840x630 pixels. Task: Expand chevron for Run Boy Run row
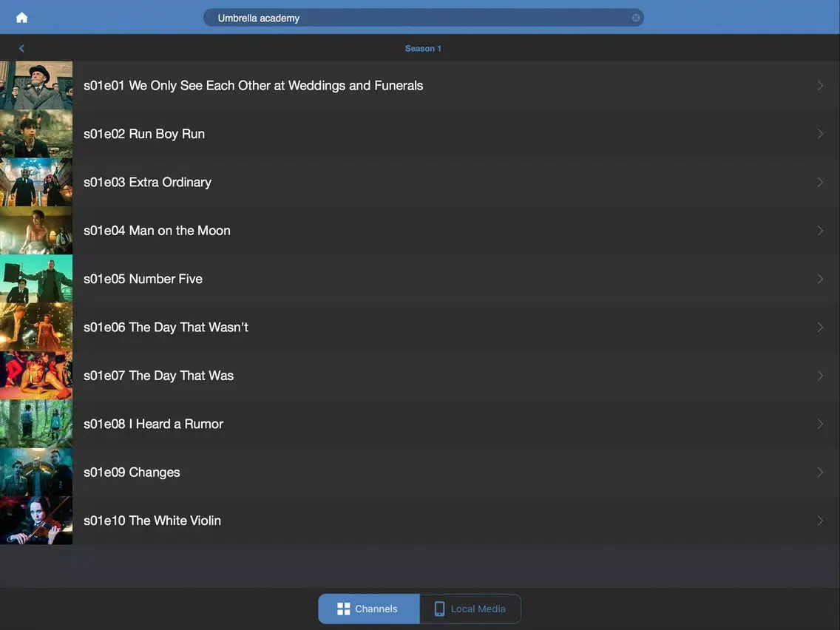[x=820, y=134]
